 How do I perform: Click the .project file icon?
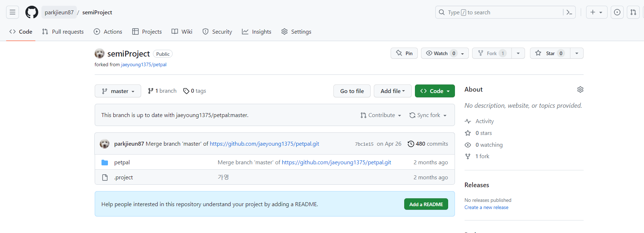pyautogui.click(x=105, y=178)
